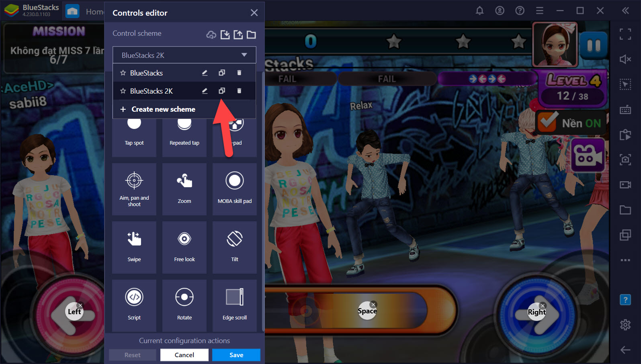Open the keyboard game controls icon
The image size is (641, 364).
pyautogui.click(x=625, y=110)
